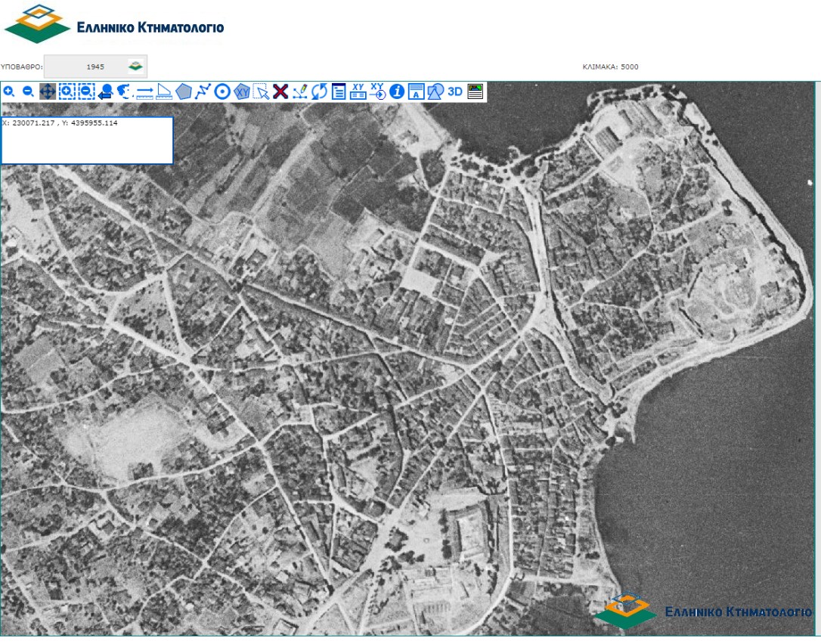This screenshot has height=644, width=821.
Task: Select the pan map arrows tool
Action: [47, 91]
